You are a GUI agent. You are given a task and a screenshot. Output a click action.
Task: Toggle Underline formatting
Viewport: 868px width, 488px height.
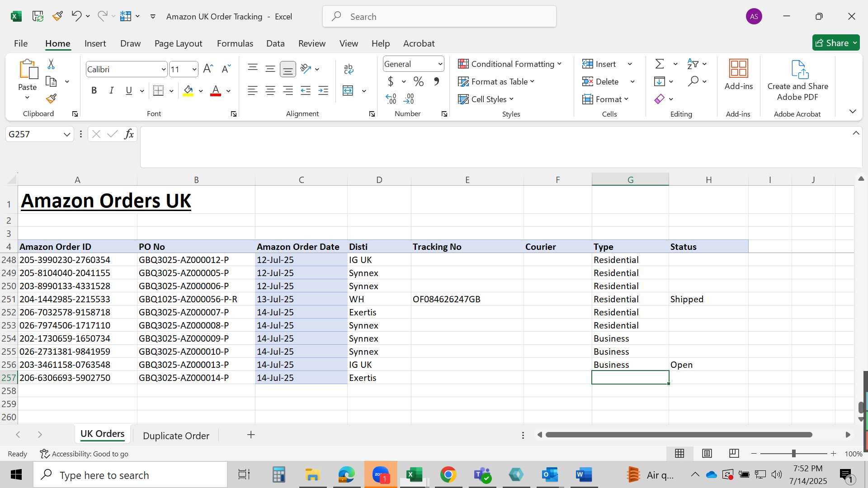(129, 90)
